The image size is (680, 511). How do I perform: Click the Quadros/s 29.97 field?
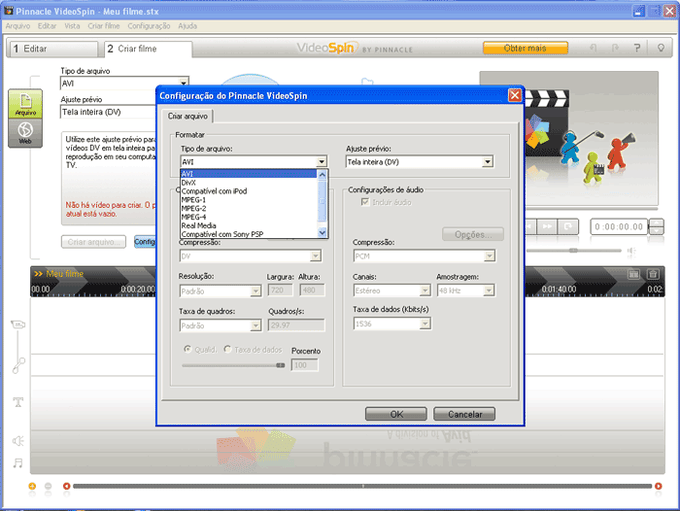pos(296,325)
